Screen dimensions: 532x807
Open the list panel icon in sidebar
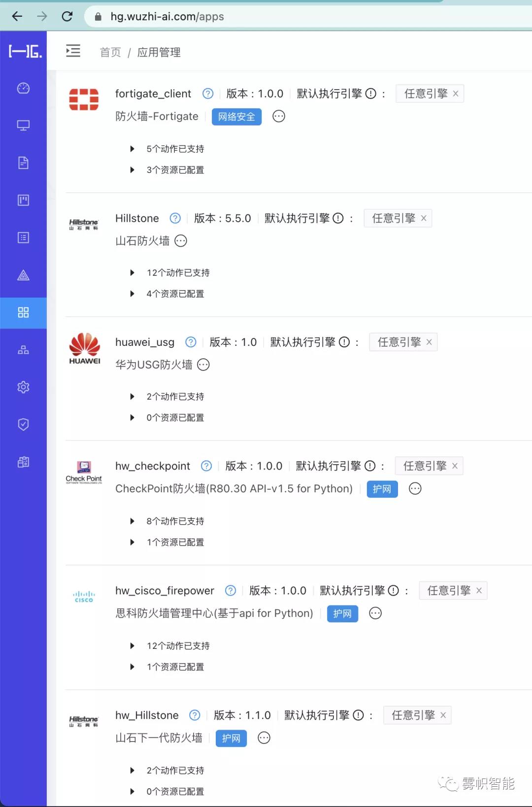pyautogui.click(x=23, y=237)
